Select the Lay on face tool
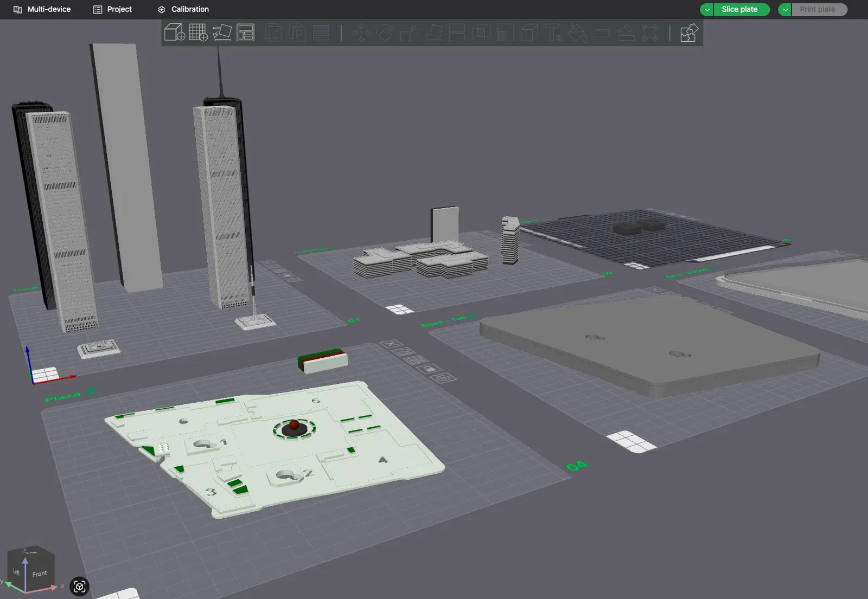 pos(433,33)
